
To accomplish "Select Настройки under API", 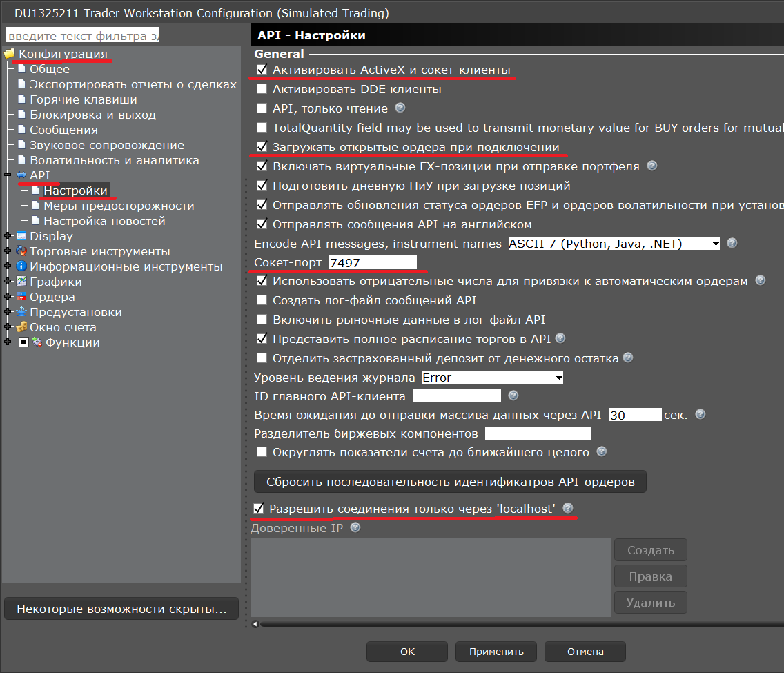I will (x=75, y=191).
